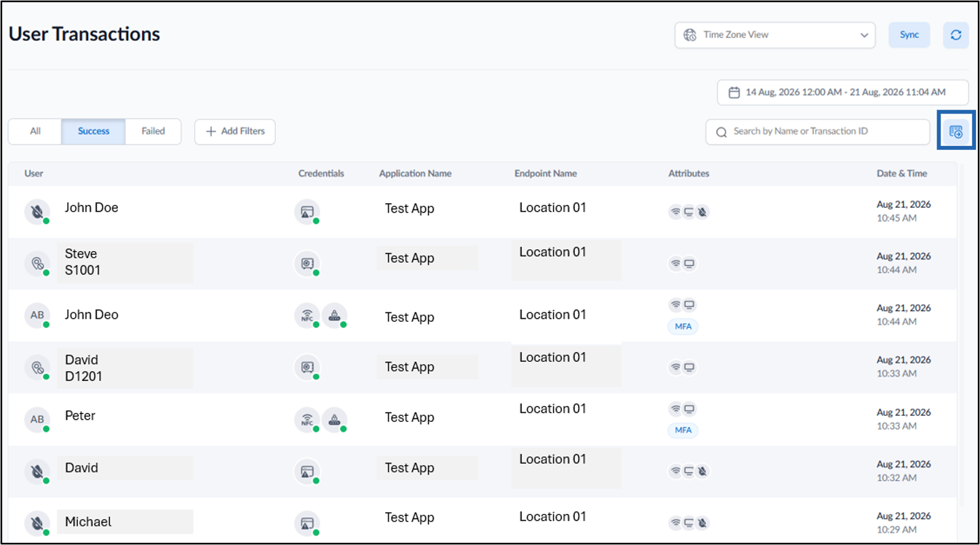Click John Deo's NFC credential icon
The height and width of the screenshot is (545, 980).
(307, 316)
